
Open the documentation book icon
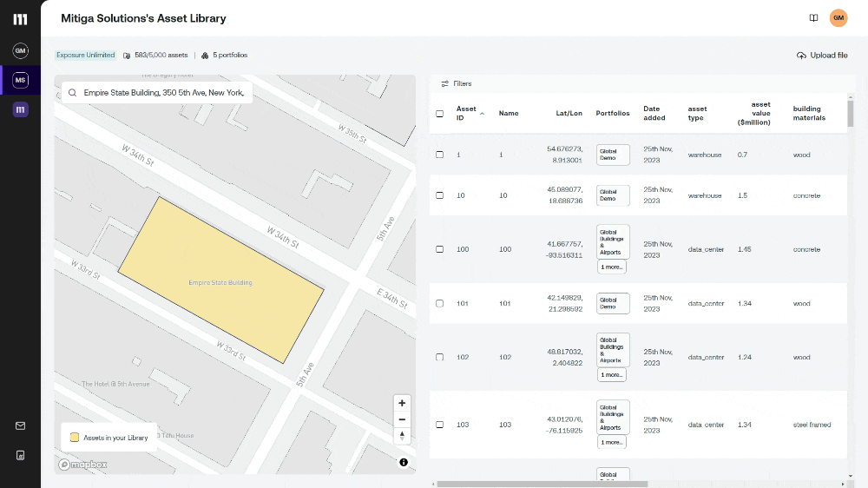tap(813, 17)
